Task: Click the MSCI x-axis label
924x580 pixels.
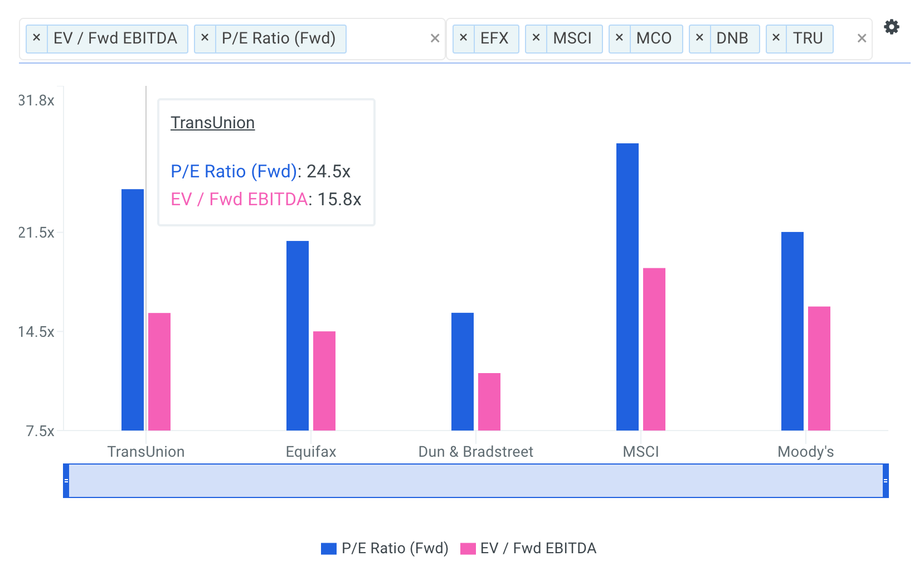Action: tap(641, 452)
